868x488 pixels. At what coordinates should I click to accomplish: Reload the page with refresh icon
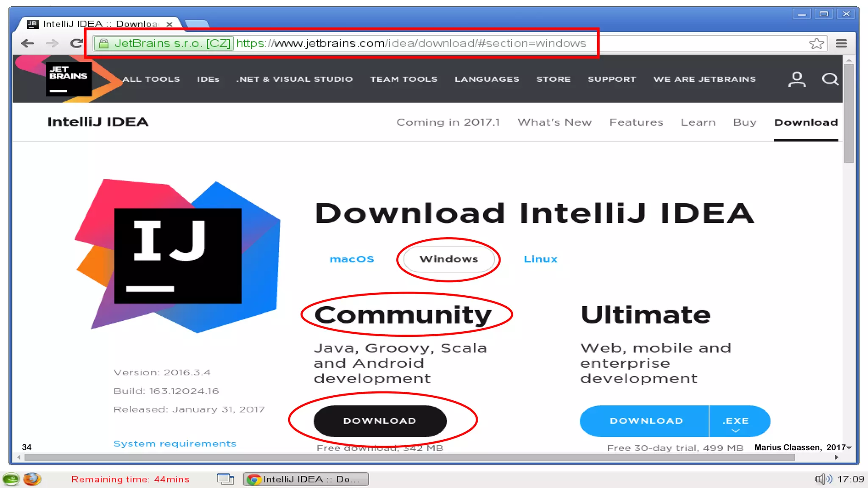coord(76,43)
